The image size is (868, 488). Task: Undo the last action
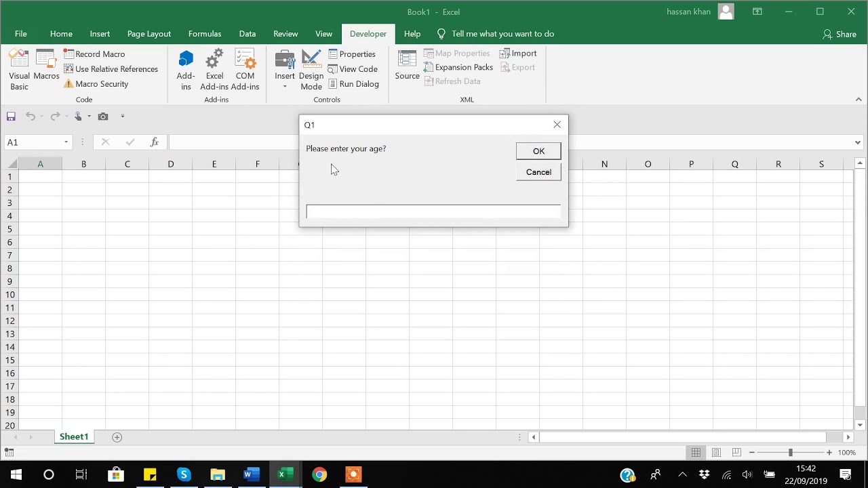coord(31,116)
